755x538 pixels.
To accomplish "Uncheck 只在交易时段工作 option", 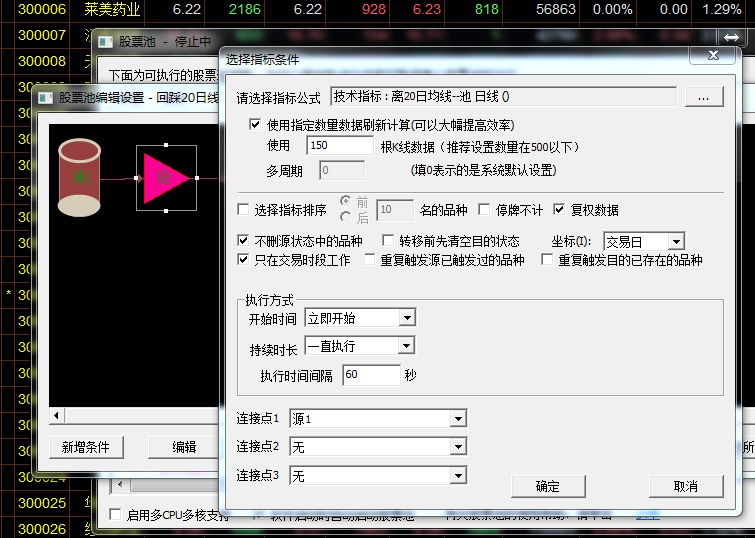I will pos(243,260).
